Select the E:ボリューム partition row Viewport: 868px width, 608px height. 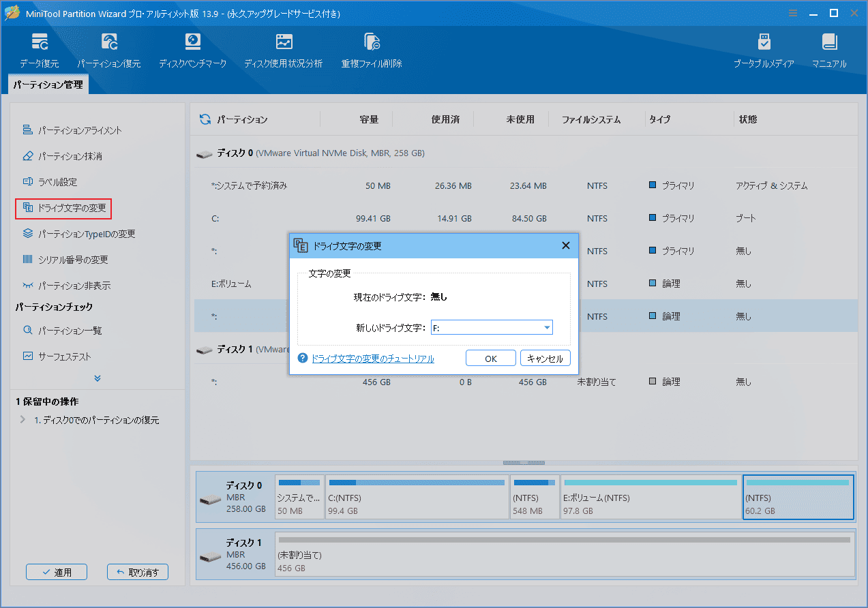[x=526, y=284]
